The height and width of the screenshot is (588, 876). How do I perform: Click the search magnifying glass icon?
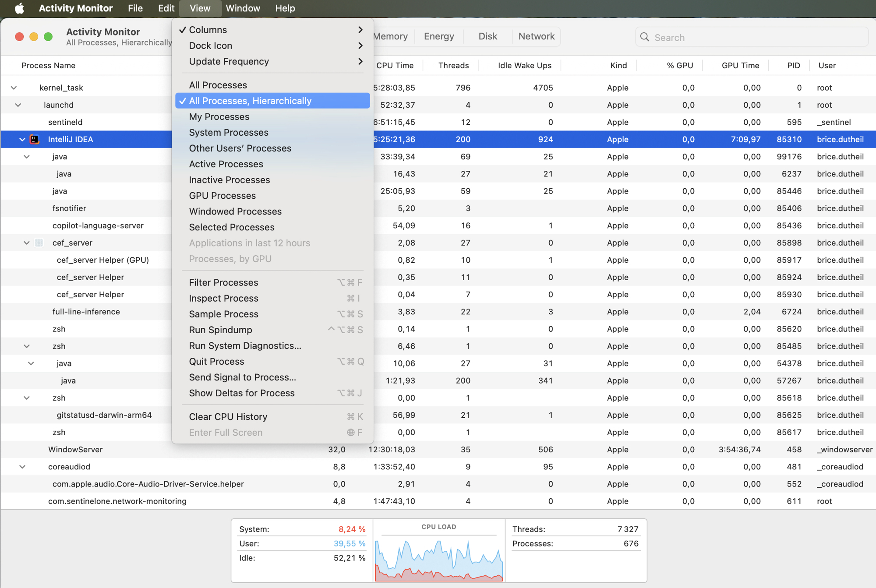coord(645,37)
